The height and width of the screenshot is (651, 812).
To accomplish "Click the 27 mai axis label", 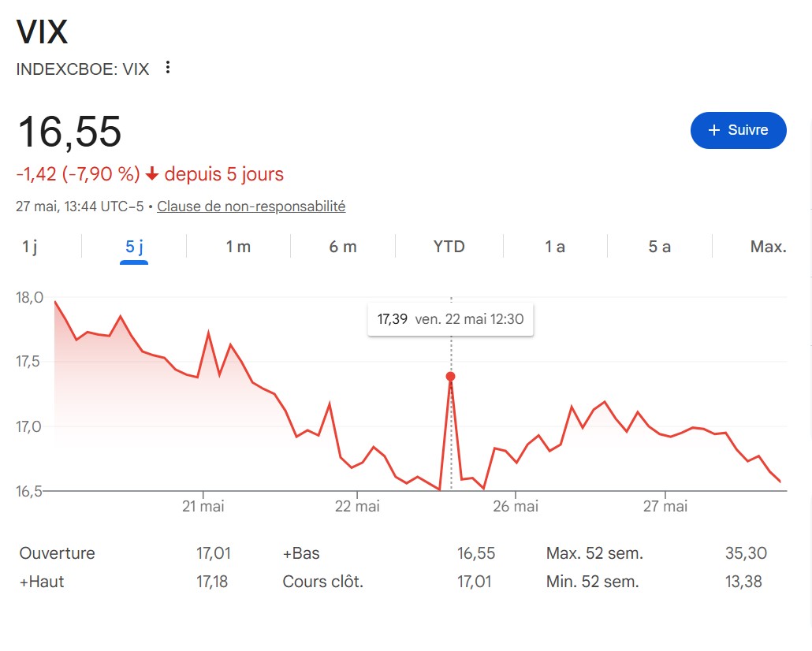I will tap(665, 506).
